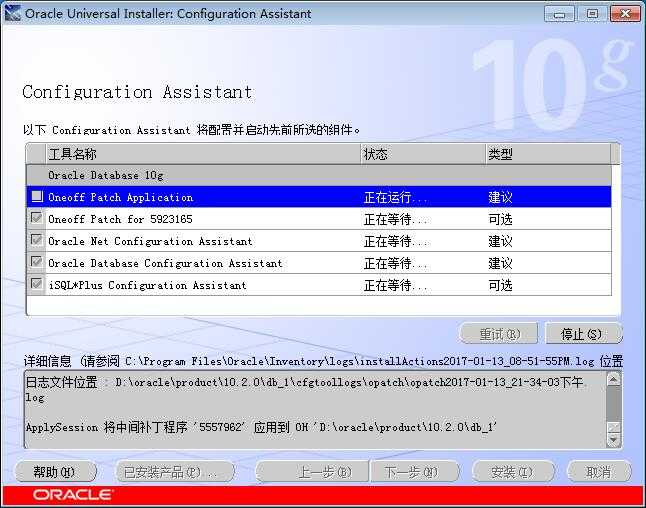This screenshot has height=508, width=646.
Task: Minimize the Oracle Universal Installer window
Action: click(559, 14)
